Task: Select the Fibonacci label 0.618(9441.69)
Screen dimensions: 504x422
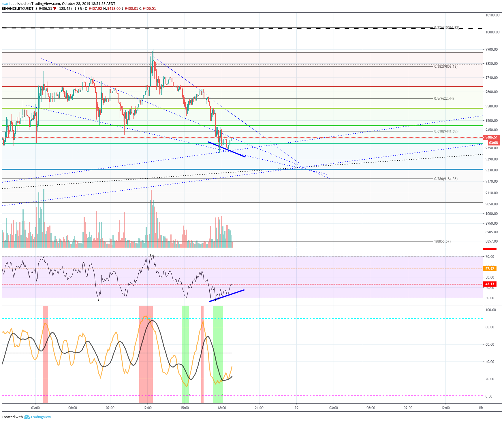Action: 446,131
